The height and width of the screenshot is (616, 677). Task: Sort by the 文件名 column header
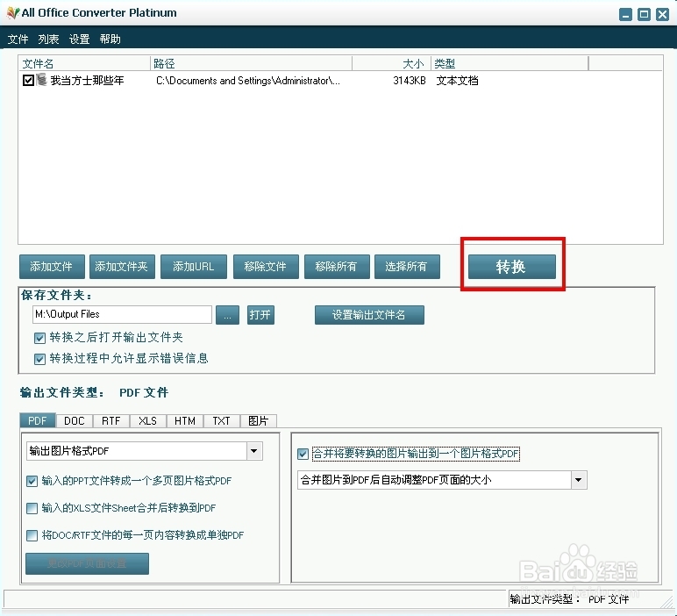[84, 64]
